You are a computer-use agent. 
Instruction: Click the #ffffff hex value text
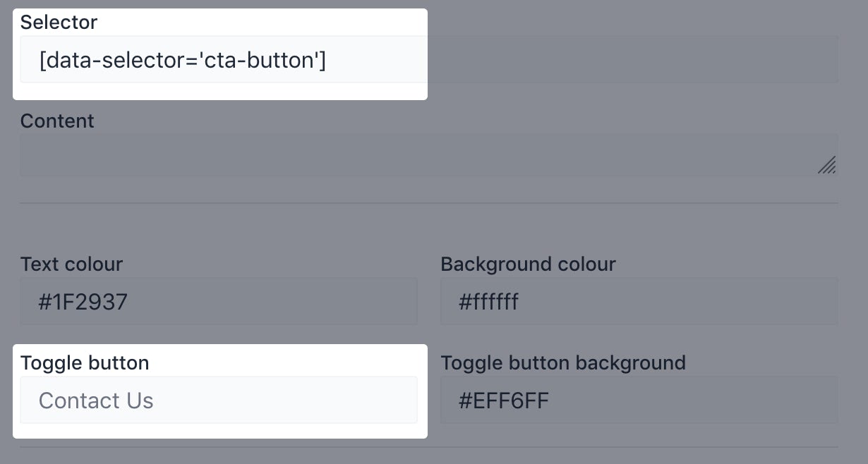[488, 303]
